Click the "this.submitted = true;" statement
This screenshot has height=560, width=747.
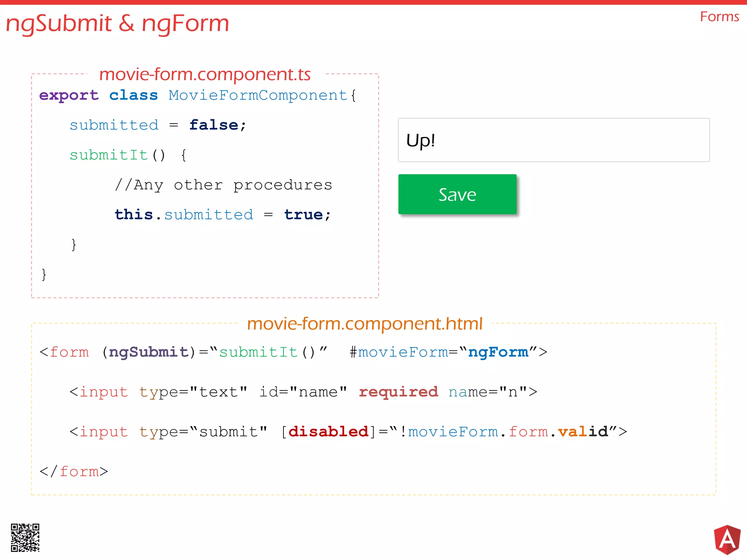223,215
